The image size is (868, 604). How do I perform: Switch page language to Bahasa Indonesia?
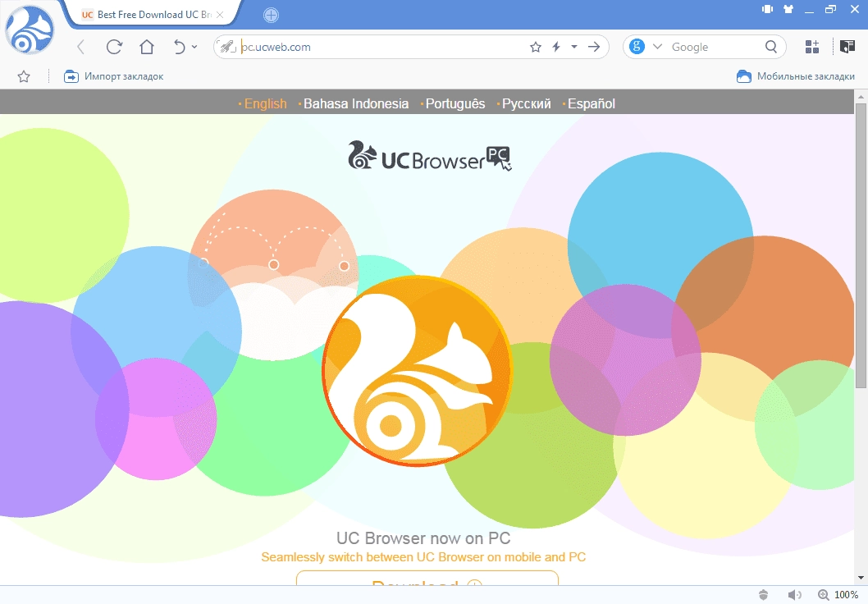coord(356,103)
